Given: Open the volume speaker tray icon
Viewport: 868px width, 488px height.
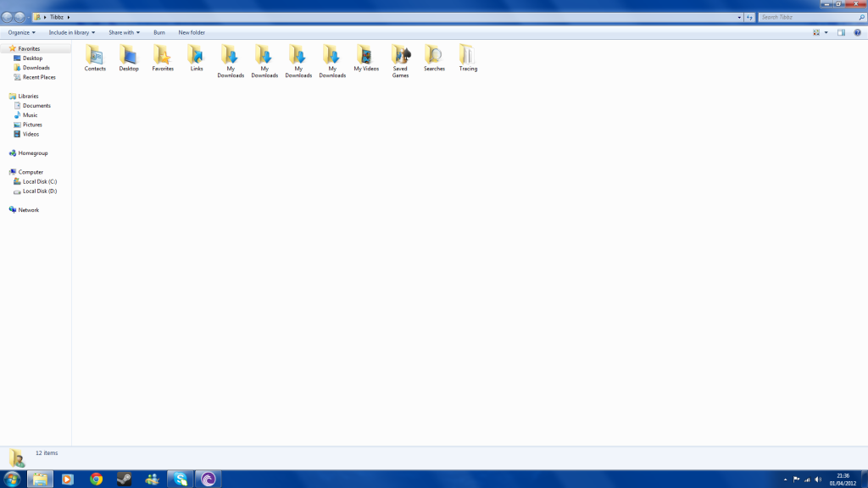Looking at the screenshot, I should (818, 480).
